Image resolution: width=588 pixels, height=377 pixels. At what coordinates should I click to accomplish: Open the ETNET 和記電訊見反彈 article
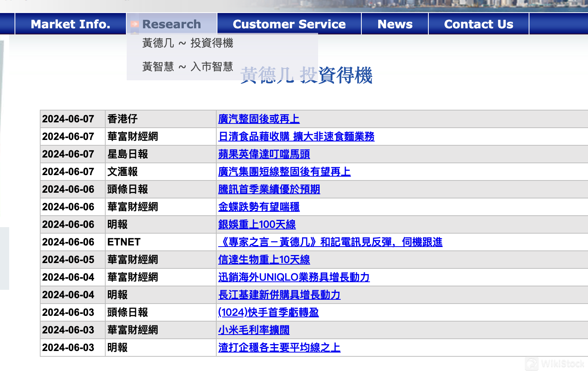coord(330,242)
